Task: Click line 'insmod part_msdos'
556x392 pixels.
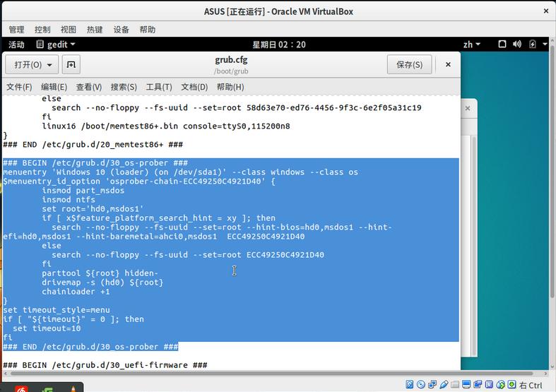Action: (83, 190)
